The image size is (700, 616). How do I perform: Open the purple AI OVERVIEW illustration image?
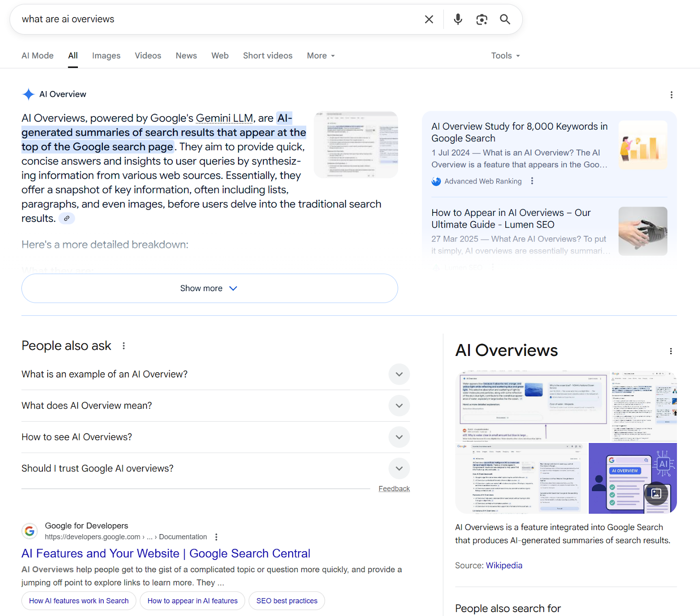click(633, 478)
